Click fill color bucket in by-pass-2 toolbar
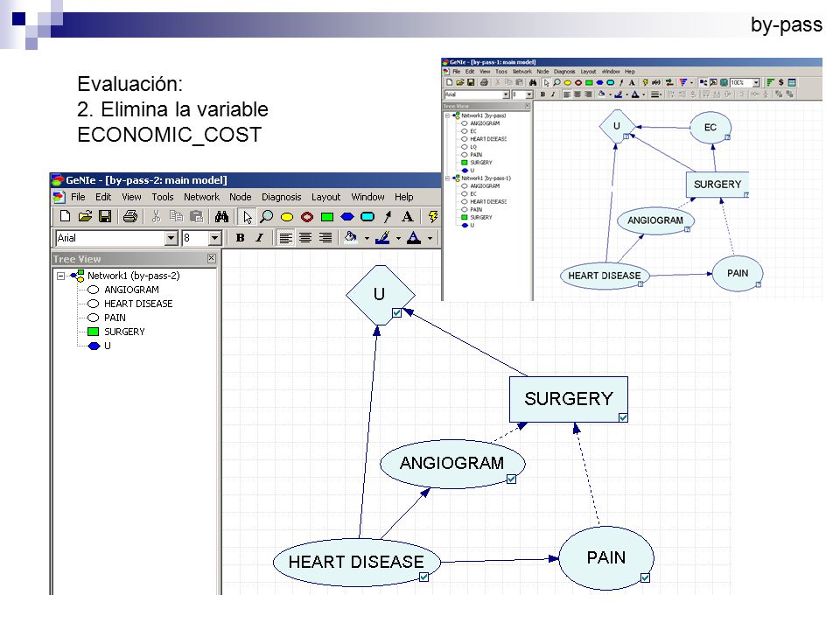The width and height of the screenshot is (840, 630). tap(351, 237)
